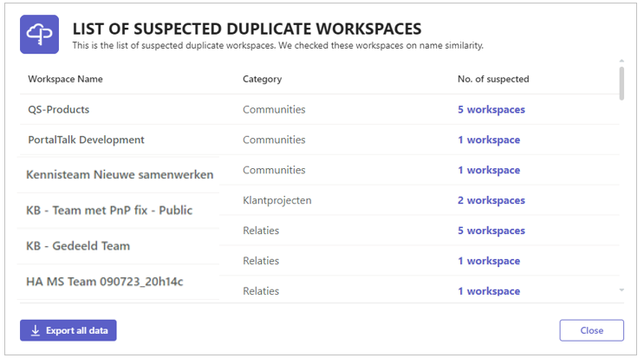Select the PortalTalk Development workspace
This screenshot has height=358, width=644.
[86, 140]
